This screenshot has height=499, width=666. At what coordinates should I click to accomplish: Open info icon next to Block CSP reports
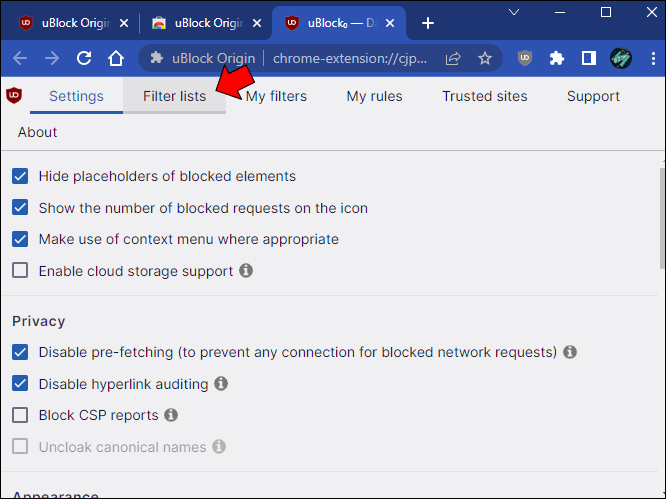click(171, 415)
